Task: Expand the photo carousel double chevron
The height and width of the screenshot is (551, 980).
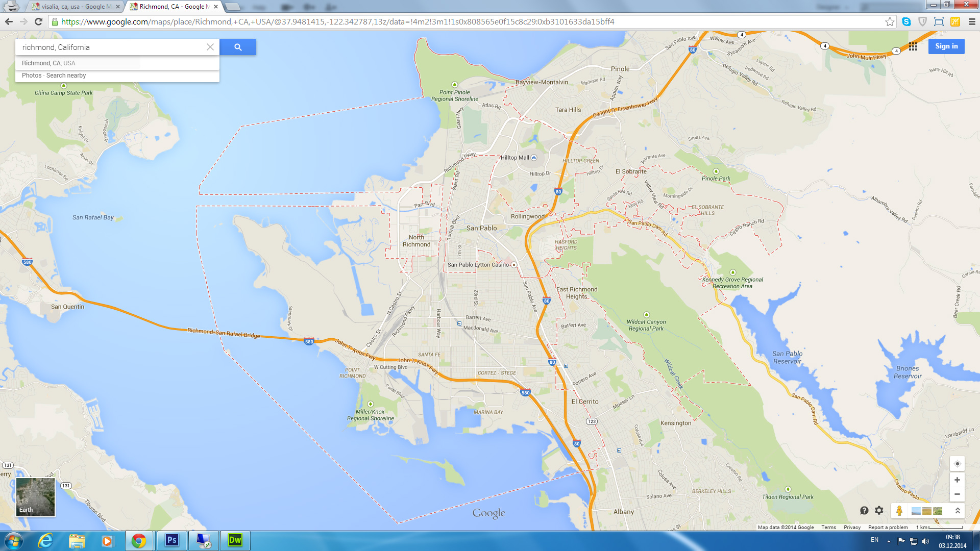Action: click(958, 511)
